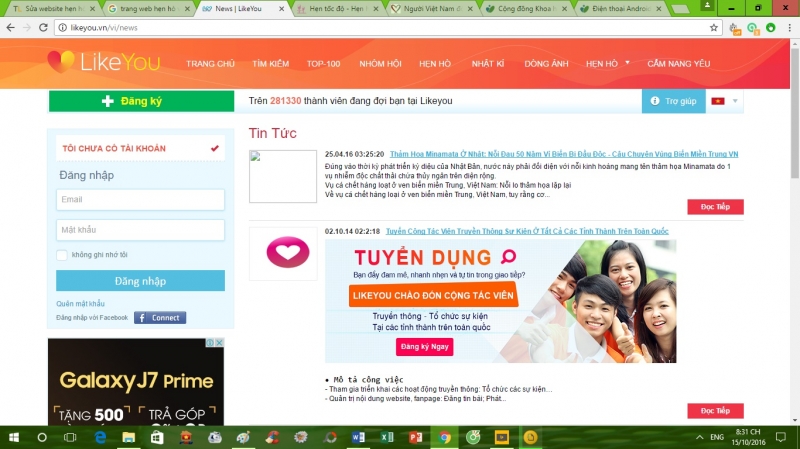The width and height of the screenshot is (800, 449).
Task: Click Trợ giúp help button
Action: [x=673, y=101]
